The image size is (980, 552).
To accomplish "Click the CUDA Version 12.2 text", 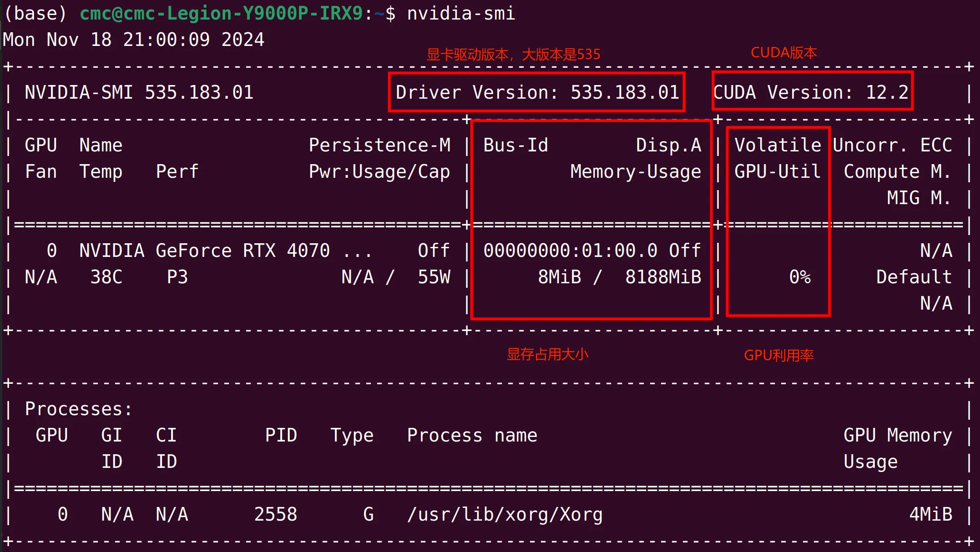I will [x=811, y=92].
